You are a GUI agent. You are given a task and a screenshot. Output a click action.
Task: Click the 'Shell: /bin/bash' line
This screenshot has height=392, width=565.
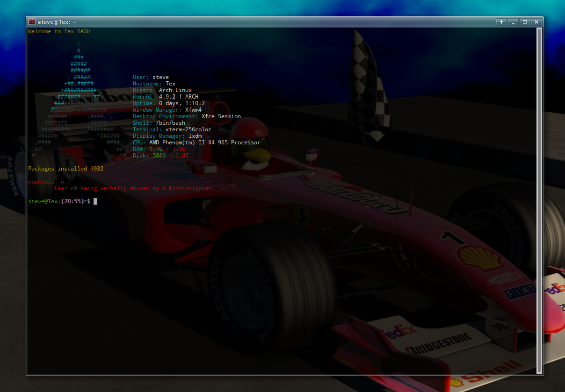coord(159,123)
